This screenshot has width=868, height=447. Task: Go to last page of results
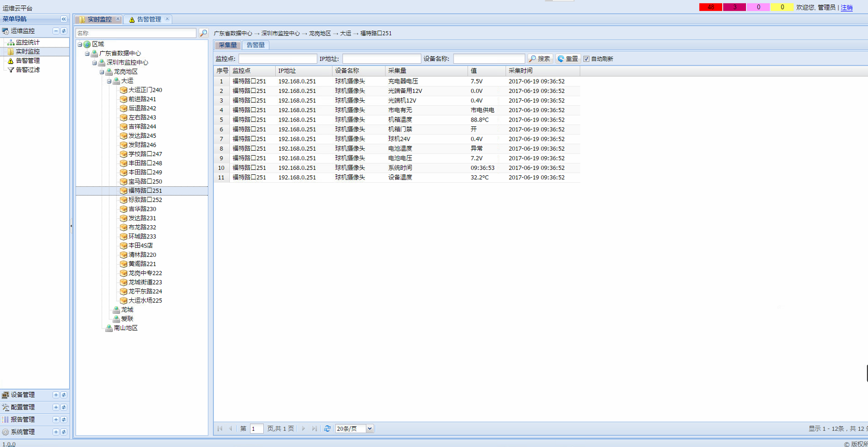[x=314, y=429]
